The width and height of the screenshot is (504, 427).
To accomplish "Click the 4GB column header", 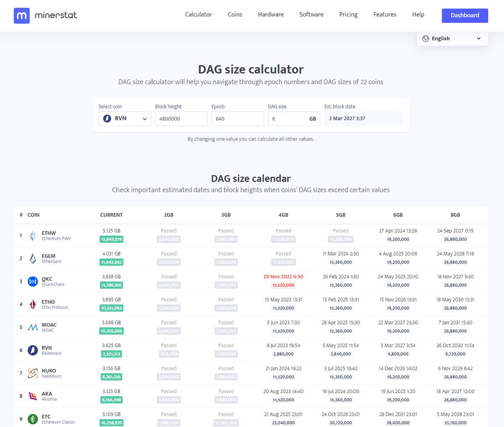I will pyautogui.click(x=283, y=215).
